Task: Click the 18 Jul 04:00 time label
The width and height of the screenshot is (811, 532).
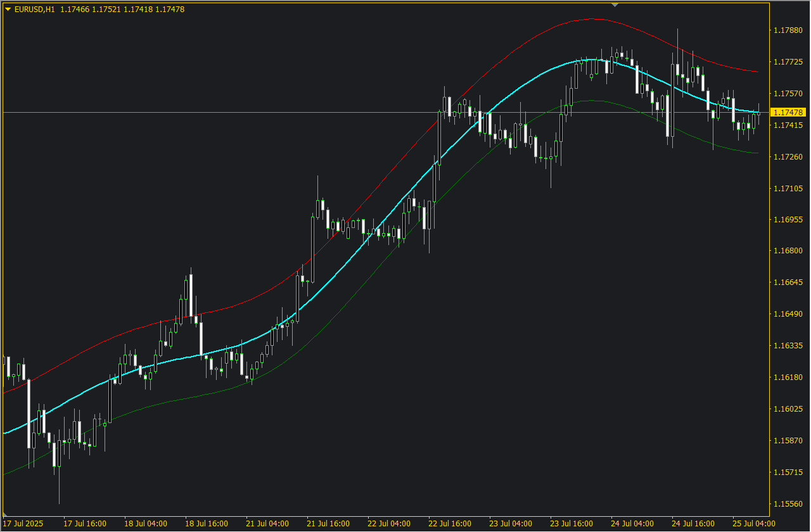Action: 146,524
